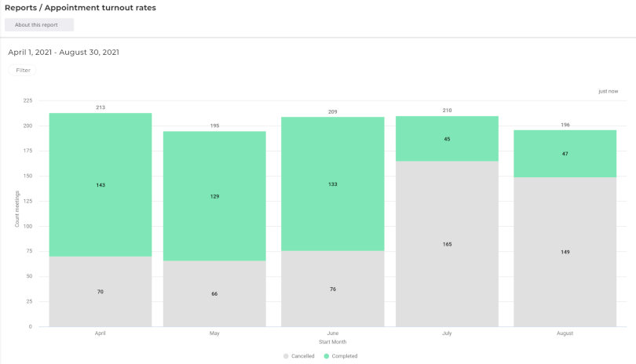Select August's completed segment showing 47
Screen dimensions: 636x364
click(565, 154)
